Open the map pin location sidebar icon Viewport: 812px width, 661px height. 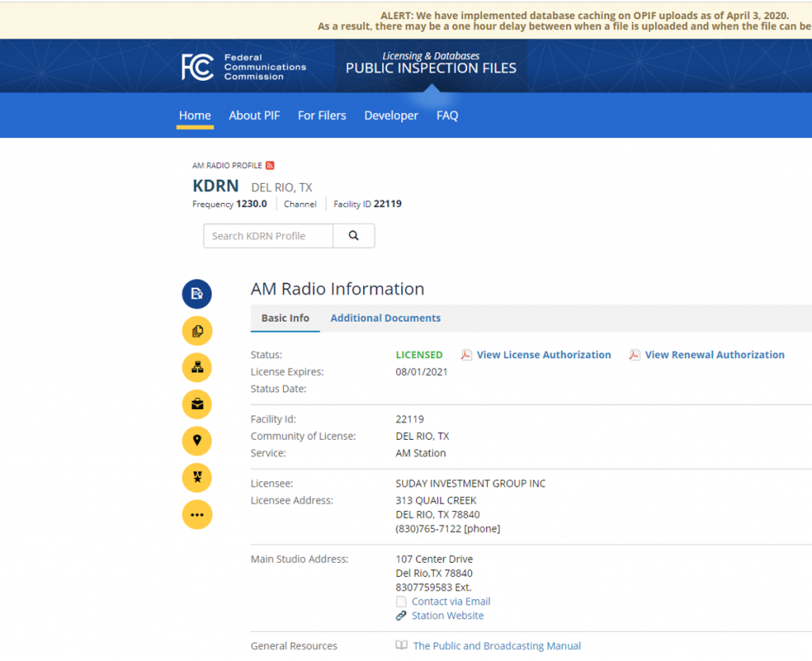click(x=197, y=441)
